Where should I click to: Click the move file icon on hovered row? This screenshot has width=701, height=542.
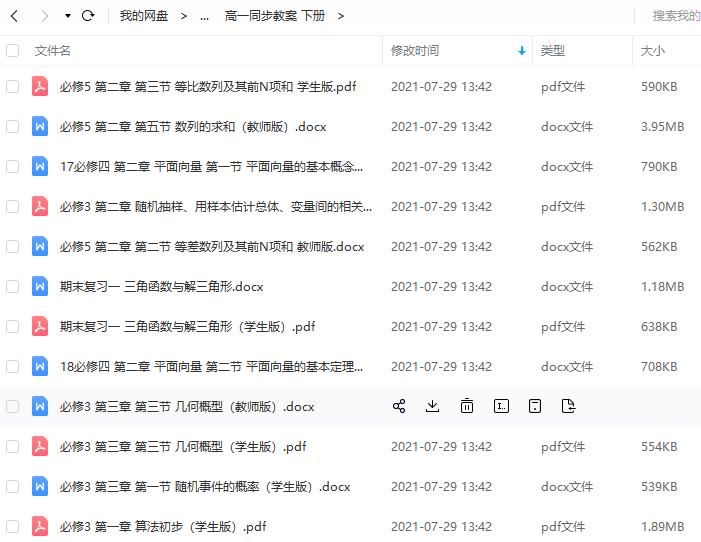pyautogui.click(x=569, y=406)
